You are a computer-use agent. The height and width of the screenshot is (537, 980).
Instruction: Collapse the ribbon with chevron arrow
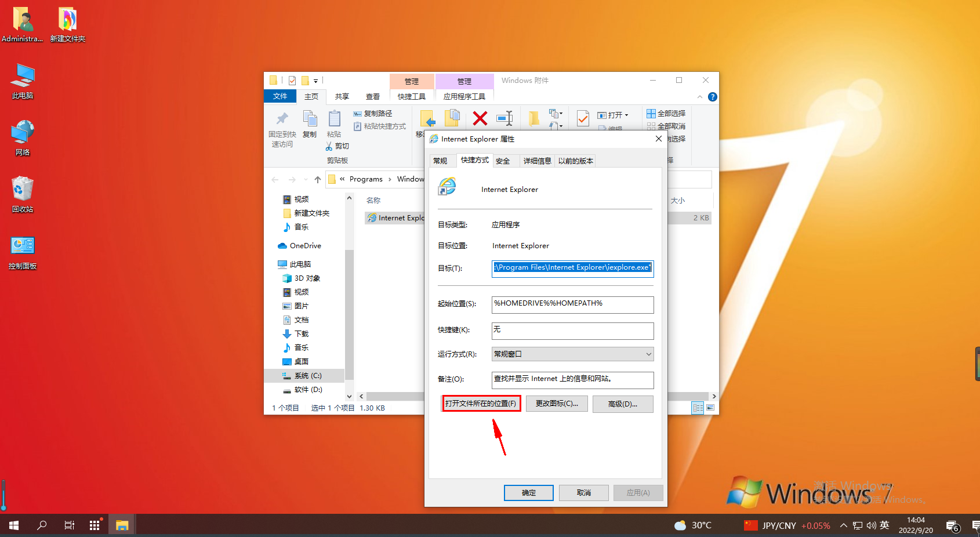coord(700,97)
